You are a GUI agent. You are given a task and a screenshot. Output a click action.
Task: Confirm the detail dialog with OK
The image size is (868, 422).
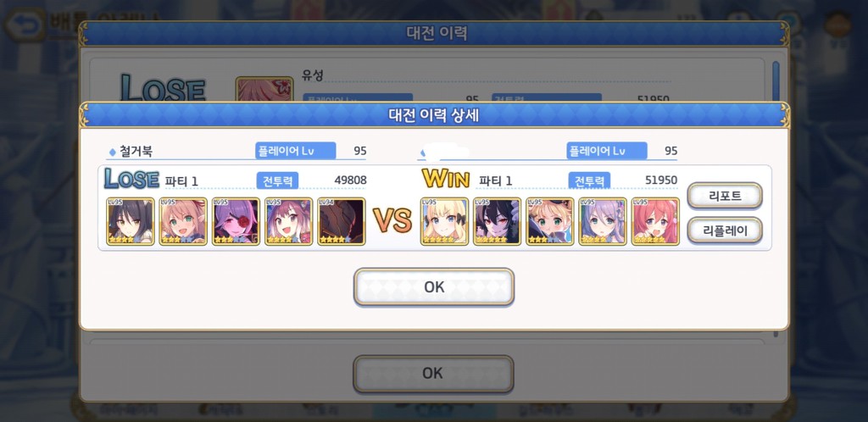click(434, 286)
